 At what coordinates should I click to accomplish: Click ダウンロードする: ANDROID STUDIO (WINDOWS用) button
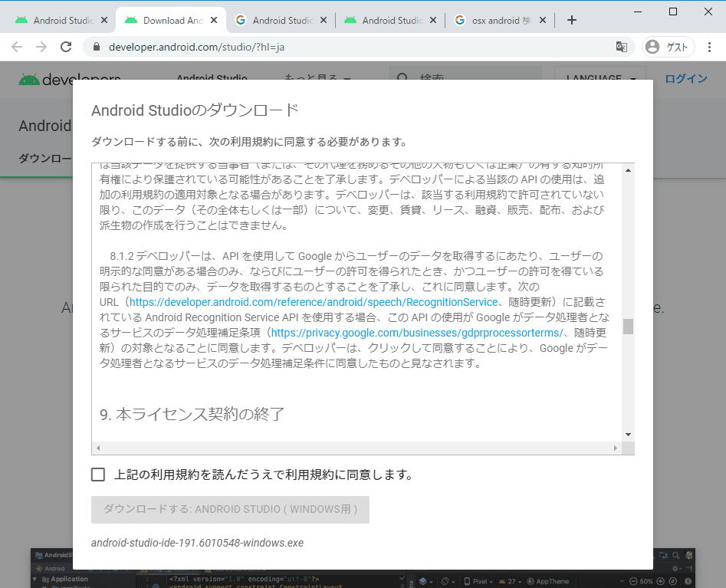[x=230, y=510]
